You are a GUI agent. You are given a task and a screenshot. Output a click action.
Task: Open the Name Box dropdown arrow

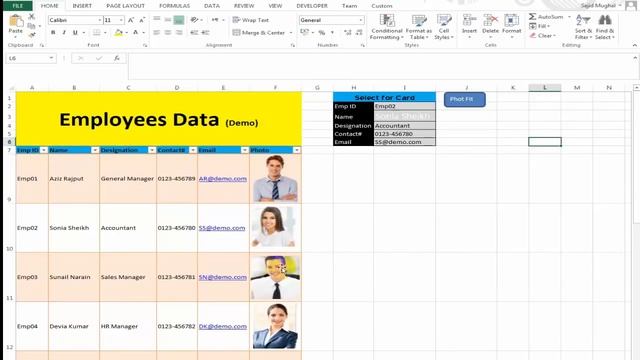(51, 58)
